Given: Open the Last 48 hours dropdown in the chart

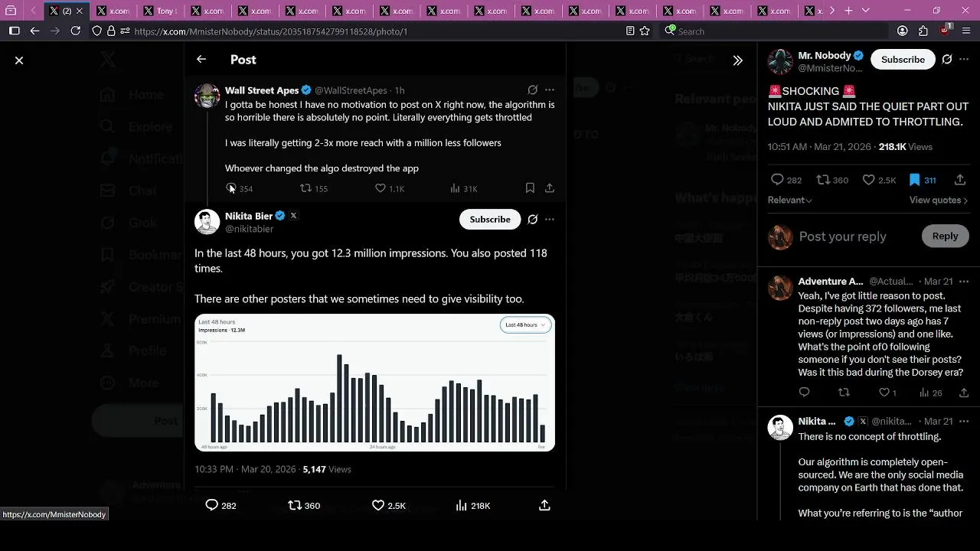Looking at the screenshot, I should [525, 324].
